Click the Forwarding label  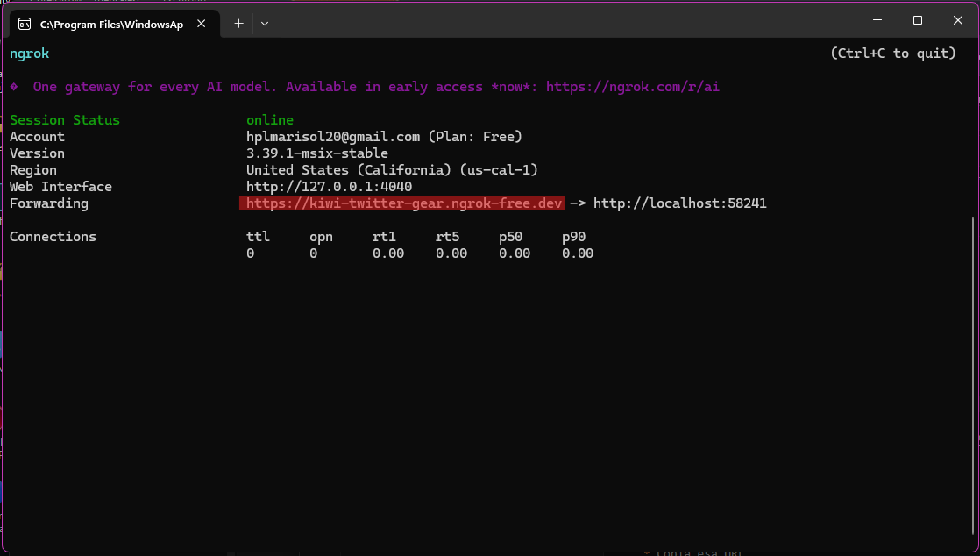click(49, 203)
